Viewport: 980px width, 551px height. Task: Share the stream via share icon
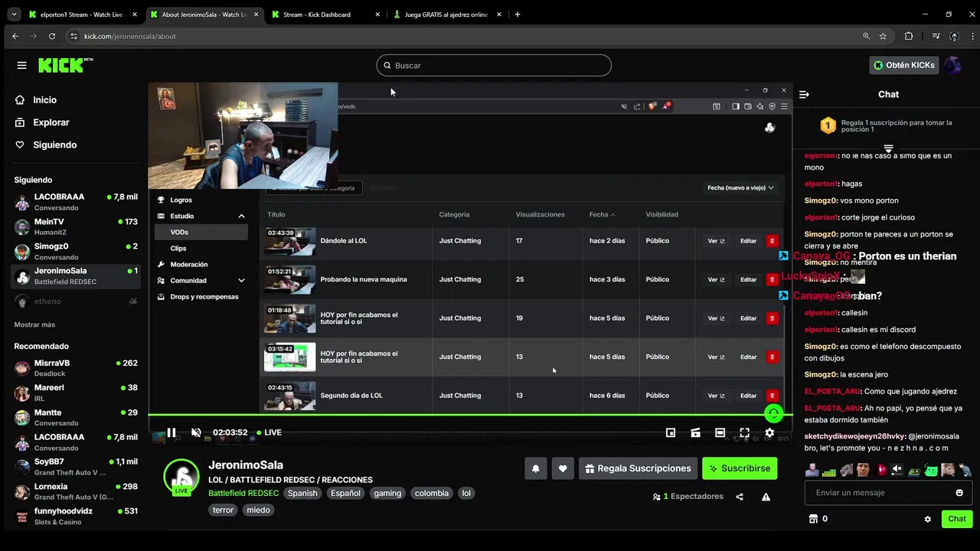click(x=740, y=497)
